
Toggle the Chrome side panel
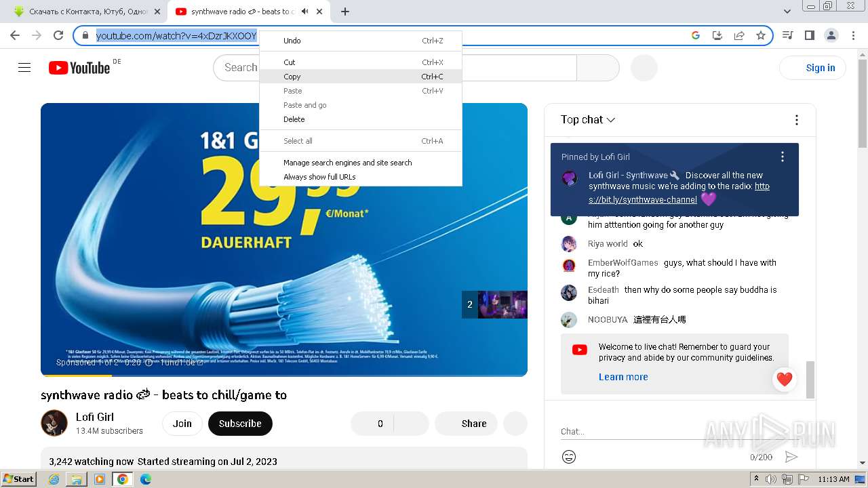(x=809, y=35)
